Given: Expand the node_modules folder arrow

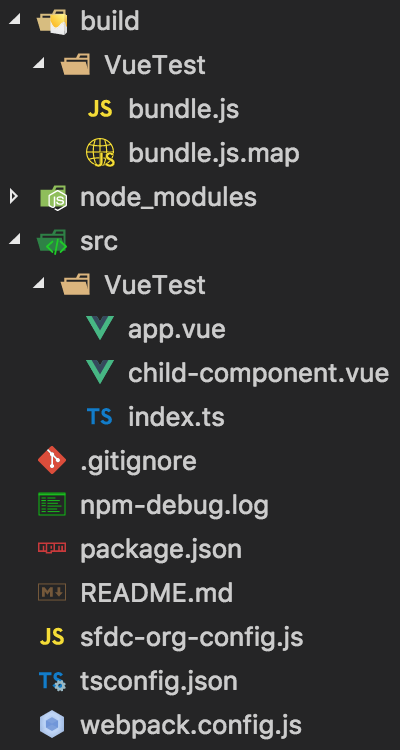Looking at the screenshot, I should tap(14, 196).
